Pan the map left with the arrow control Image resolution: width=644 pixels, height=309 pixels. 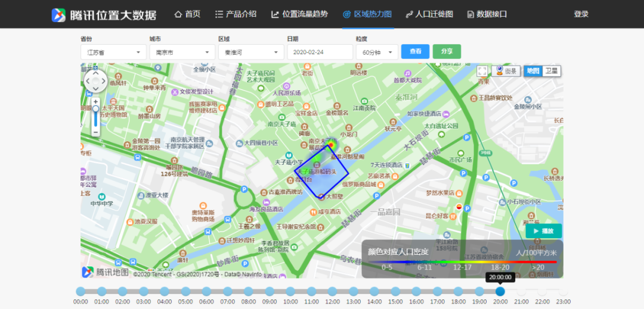[88, 81]
